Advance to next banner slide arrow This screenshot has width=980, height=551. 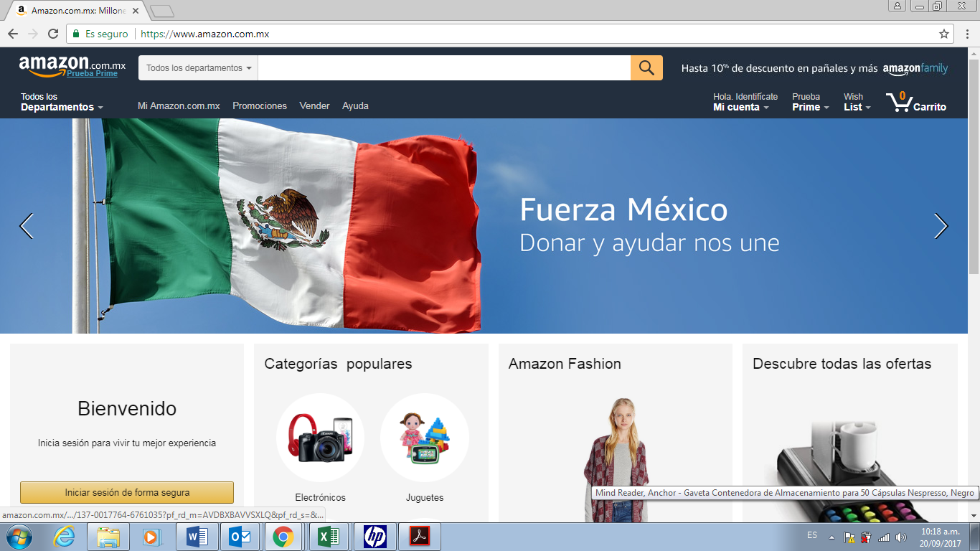pyautogui.click(x=941, y=226)
